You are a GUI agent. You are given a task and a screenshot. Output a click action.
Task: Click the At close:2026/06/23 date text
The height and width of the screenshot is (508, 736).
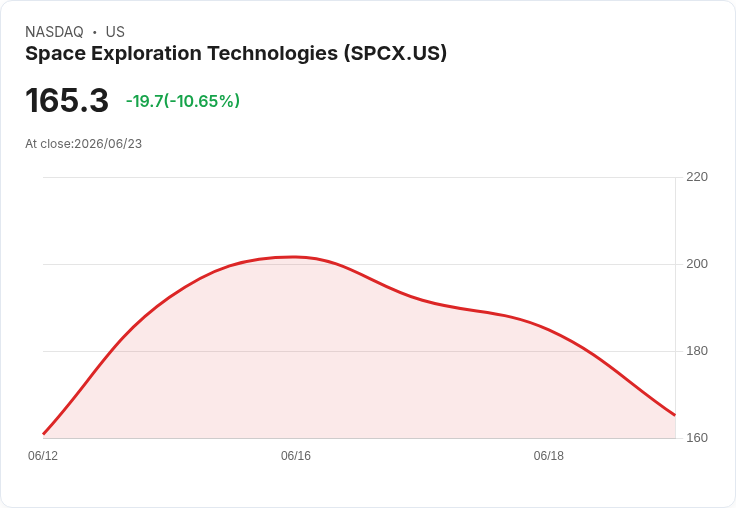pyautogui.click(x=84, y=144)
